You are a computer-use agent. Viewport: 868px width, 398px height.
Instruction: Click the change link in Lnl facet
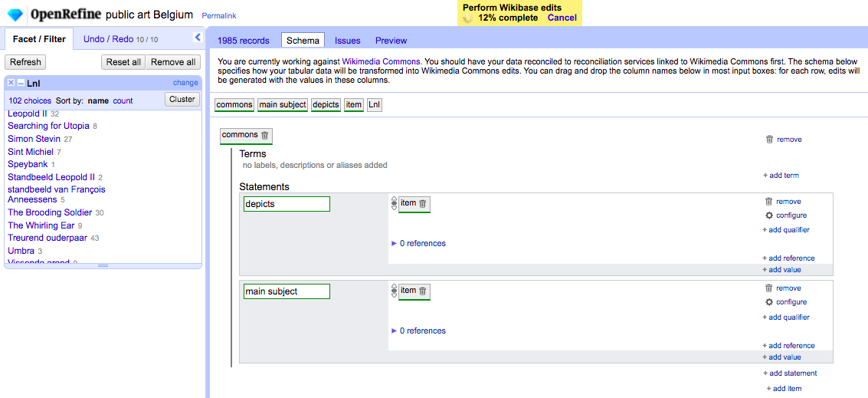click(x=185, y=83)
